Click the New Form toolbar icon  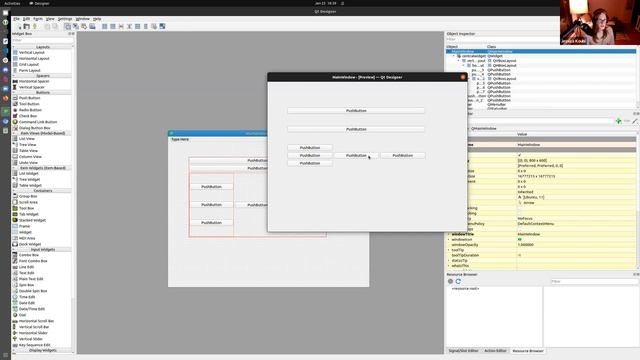coord(19,27)
